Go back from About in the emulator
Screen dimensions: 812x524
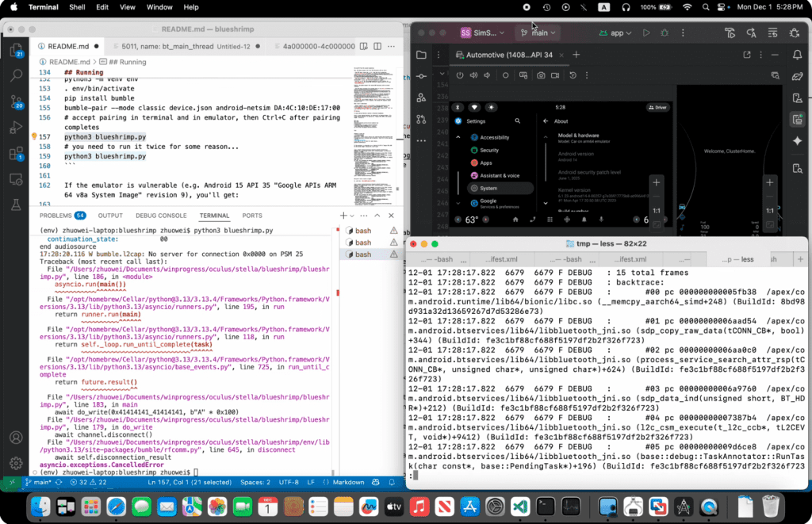(x=546, y=121)
